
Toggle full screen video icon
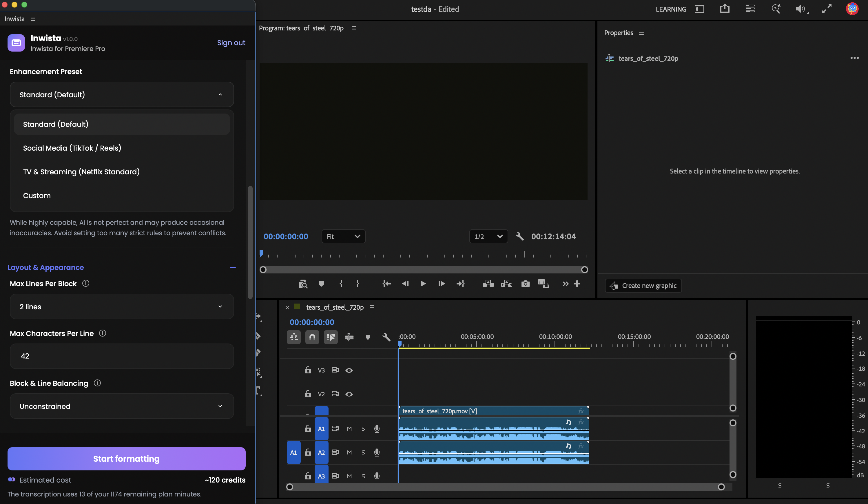point(827,9)
